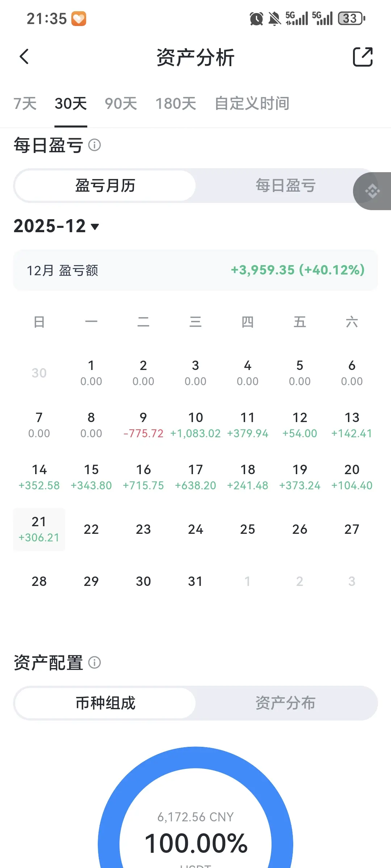
Task: Tap info icon beside 资产配置
Action: (94, 663)
